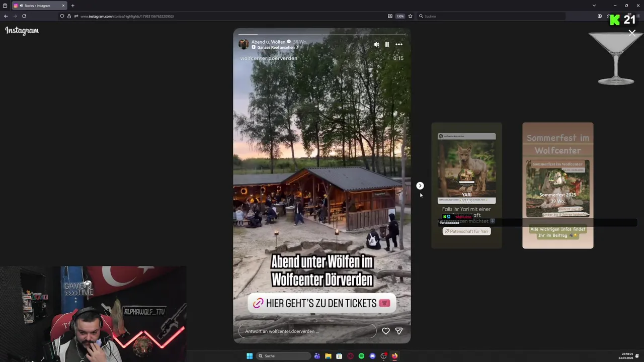Viewport: 644px width, 362px height.
Task: Open the taskbar clock and date
Action: click(x=627, y=356)
